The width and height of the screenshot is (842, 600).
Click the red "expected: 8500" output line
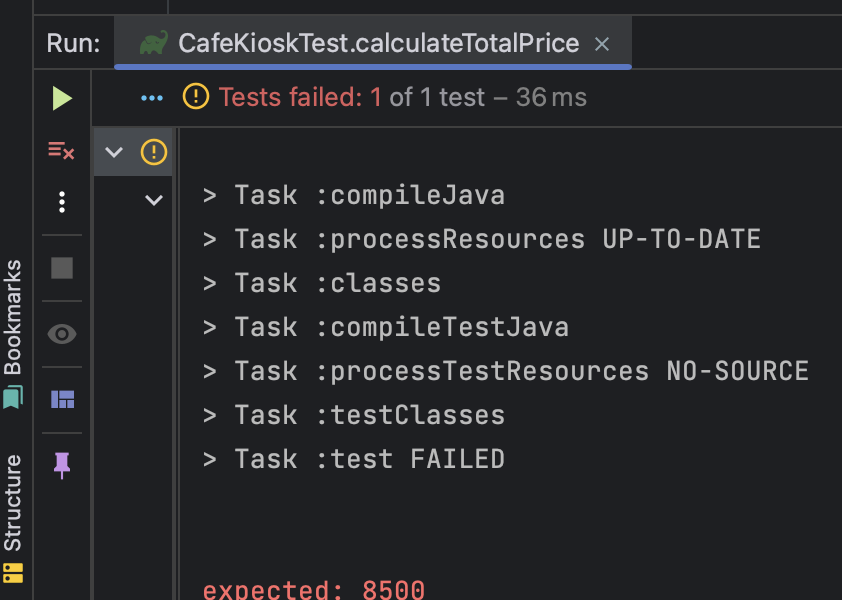[x=314, y=590]
